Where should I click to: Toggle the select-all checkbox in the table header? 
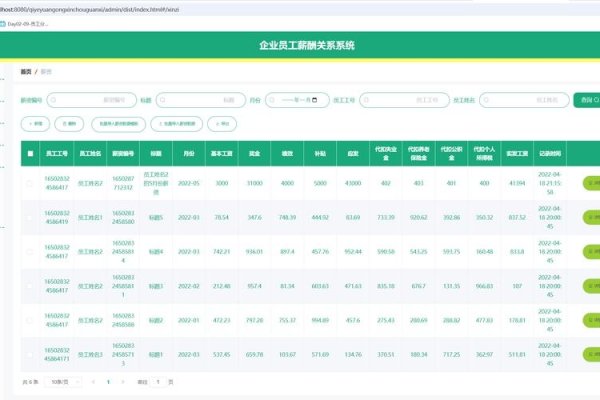click(30, 153)
